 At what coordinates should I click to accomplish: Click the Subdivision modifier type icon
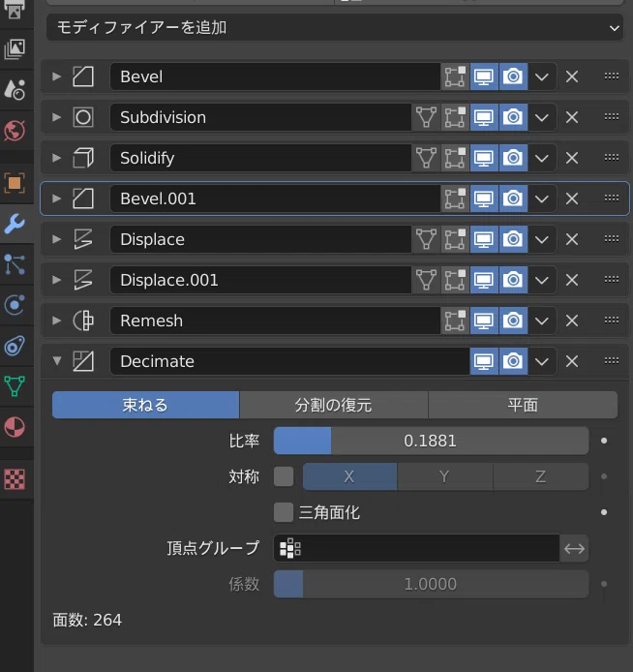tap(83, 117)
